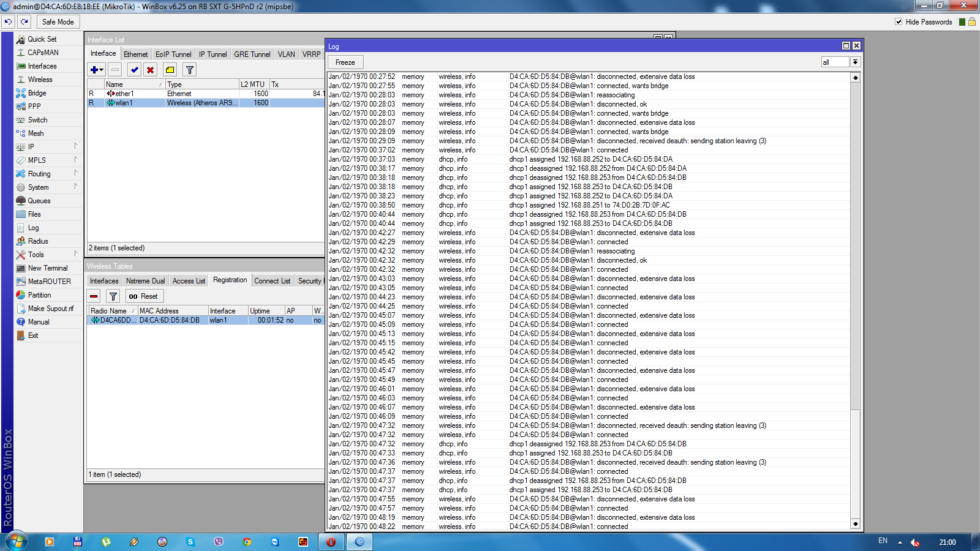
Task: Open Skype from the taskbar
Action: (190, 542)
